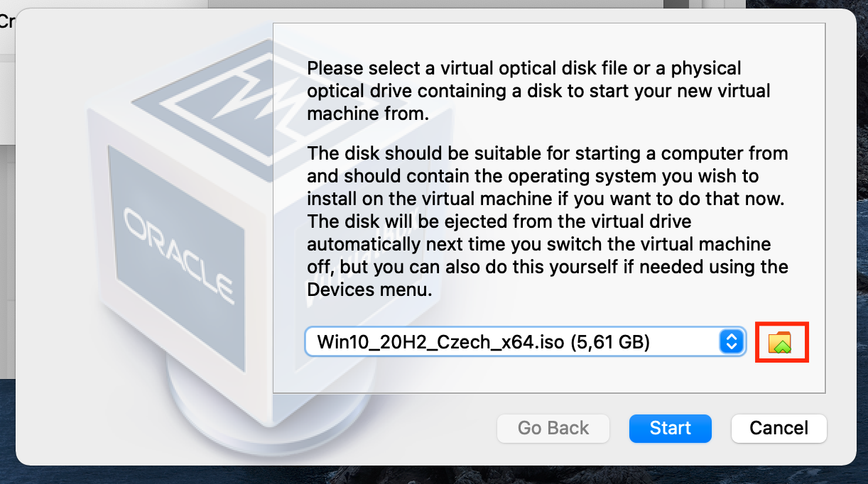
Task: Click the disk browse icon inside the red outline
Action: pyautogui.click(x=781, y=342)
